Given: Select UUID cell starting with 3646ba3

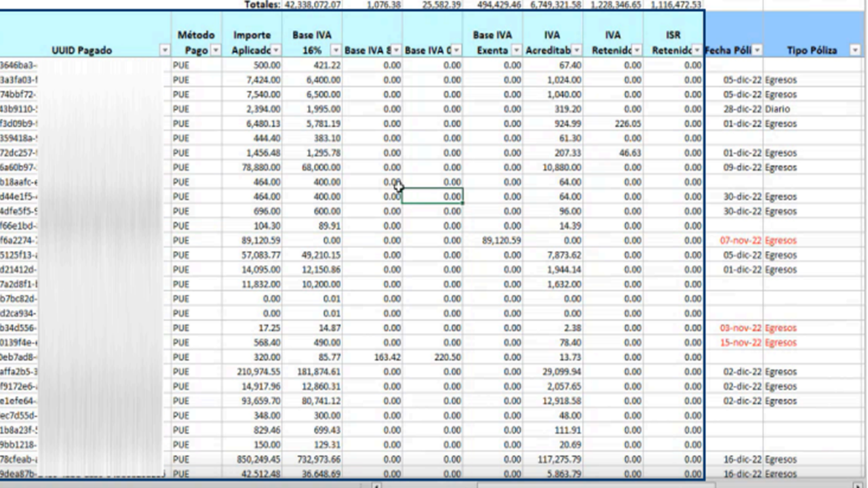Looking at the screenshot, I should pos(85,65).
